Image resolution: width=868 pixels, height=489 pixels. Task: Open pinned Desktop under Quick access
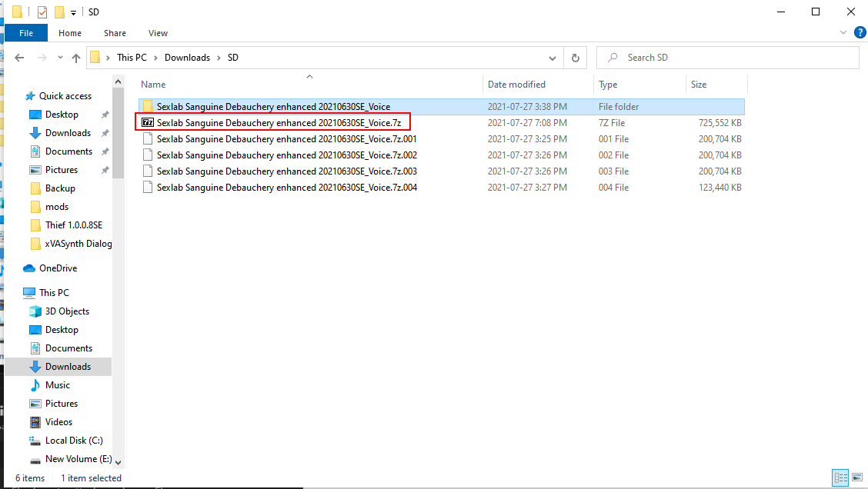tap(62, 115)
